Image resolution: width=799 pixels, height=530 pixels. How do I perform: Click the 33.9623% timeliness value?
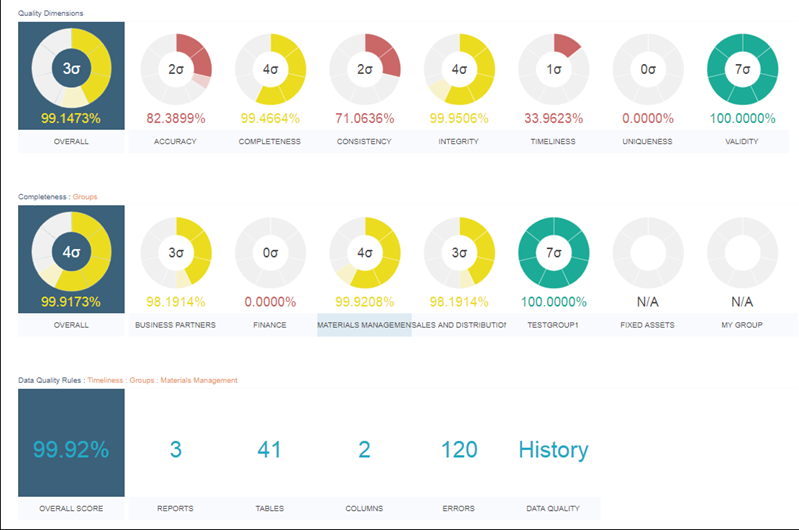[x=554, y=119]
